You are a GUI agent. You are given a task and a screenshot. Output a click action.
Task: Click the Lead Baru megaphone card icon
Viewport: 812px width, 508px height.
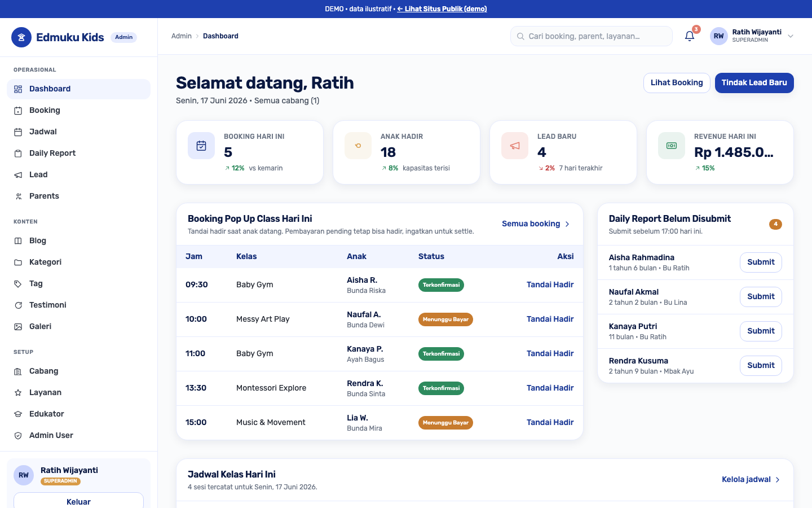[x=515, y=146]
